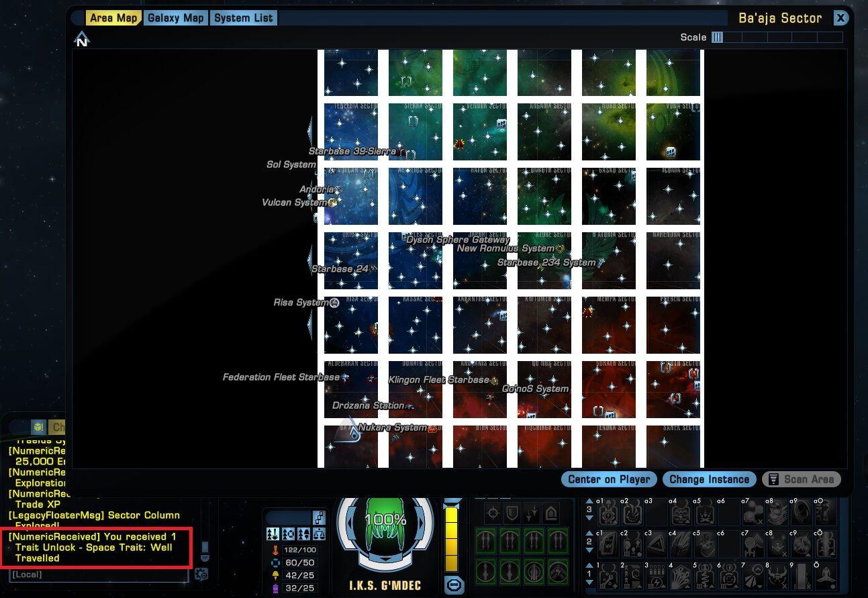868x598 pixels.
Task: Click the ship hull 100% status display
Action: coord(385,521)
